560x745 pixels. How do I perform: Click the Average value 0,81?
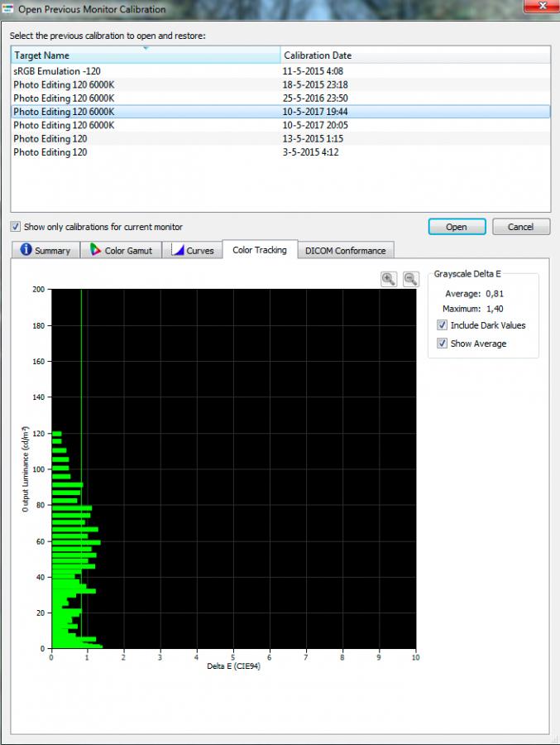[495, 294]
